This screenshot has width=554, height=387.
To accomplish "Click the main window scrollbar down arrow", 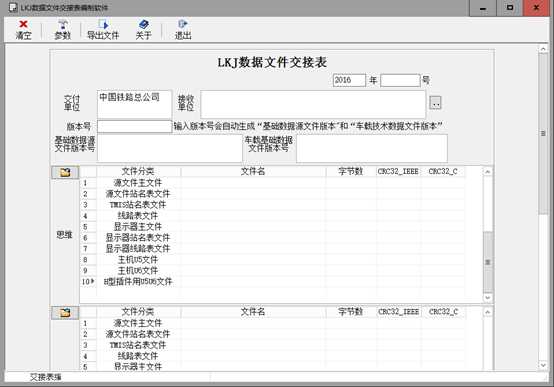I will tap(543, 365).
